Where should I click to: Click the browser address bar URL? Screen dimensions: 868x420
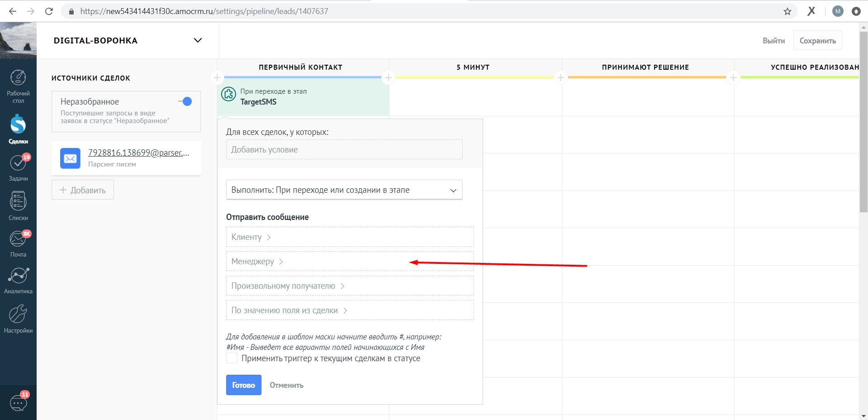[x=204, y=11]
